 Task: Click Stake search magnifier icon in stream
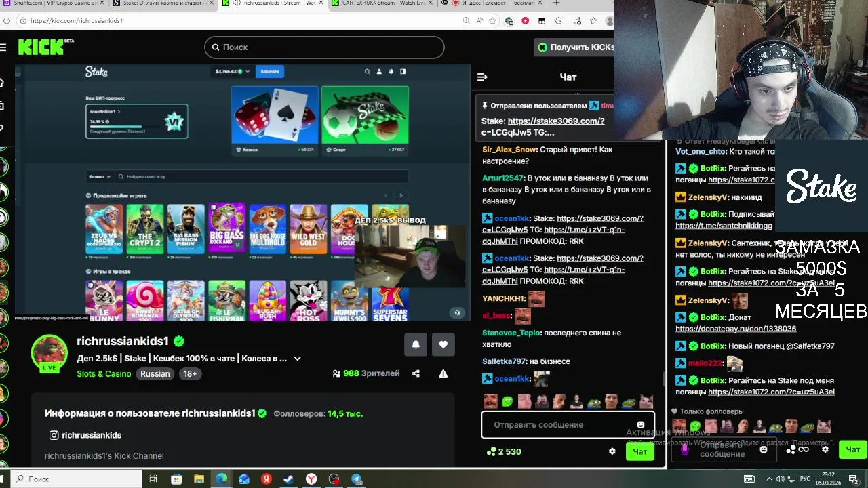click(x=367, y=71)
